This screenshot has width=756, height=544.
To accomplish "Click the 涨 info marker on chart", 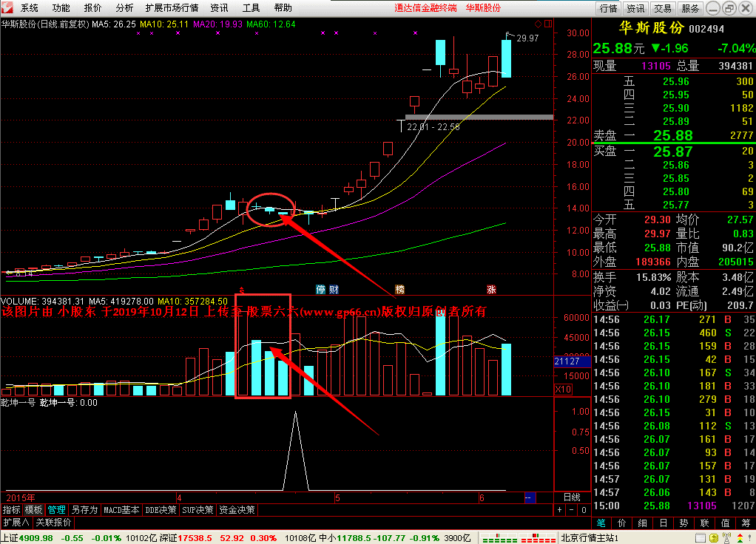I will click(491, 289).
